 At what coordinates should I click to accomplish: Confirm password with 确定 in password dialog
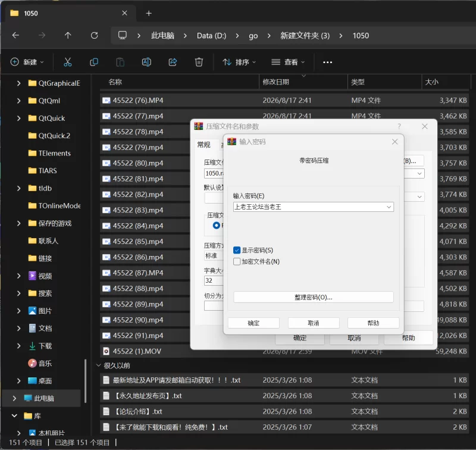click(x=253, y=323)
